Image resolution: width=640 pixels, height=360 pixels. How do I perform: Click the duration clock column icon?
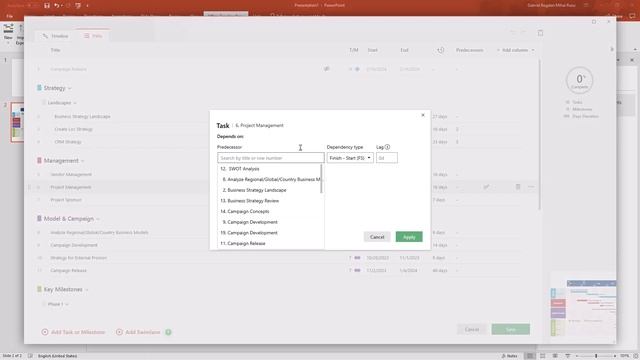click(x=440, y=50)
